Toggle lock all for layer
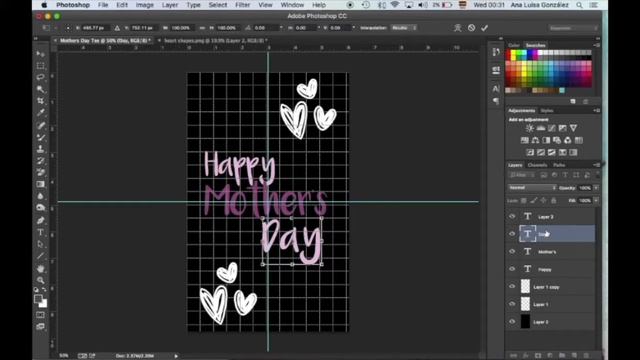This screenshot has width=640, height=360. [553, 200]
